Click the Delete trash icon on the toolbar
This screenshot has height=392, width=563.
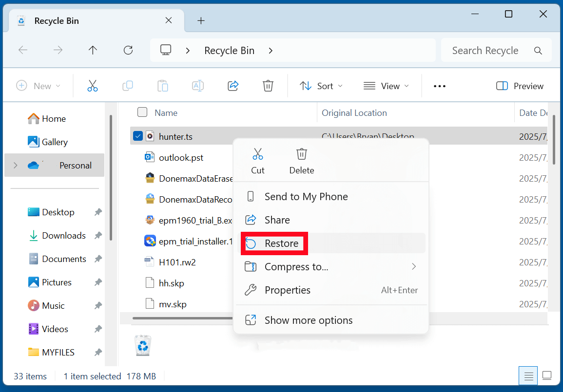click(x=268, y=86)
